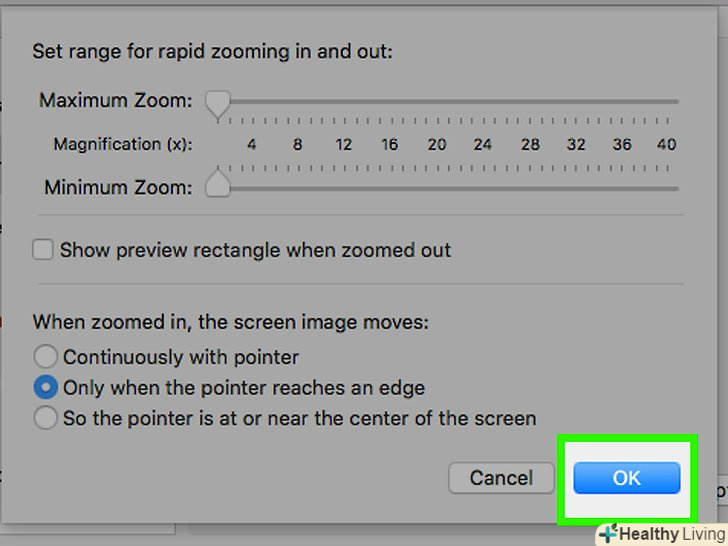Screen dimensions: 728x546
Task: Click the Magnification (x) label
Action: click(123, 144)
